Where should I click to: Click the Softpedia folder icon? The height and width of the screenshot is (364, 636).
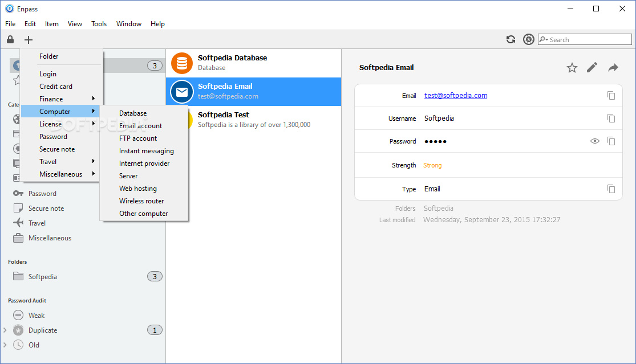pos(18,276)
